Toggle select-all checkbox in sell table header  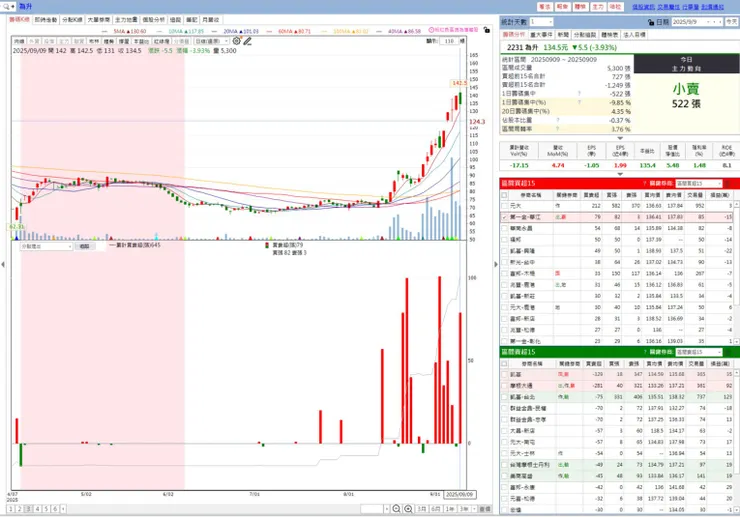504,364
